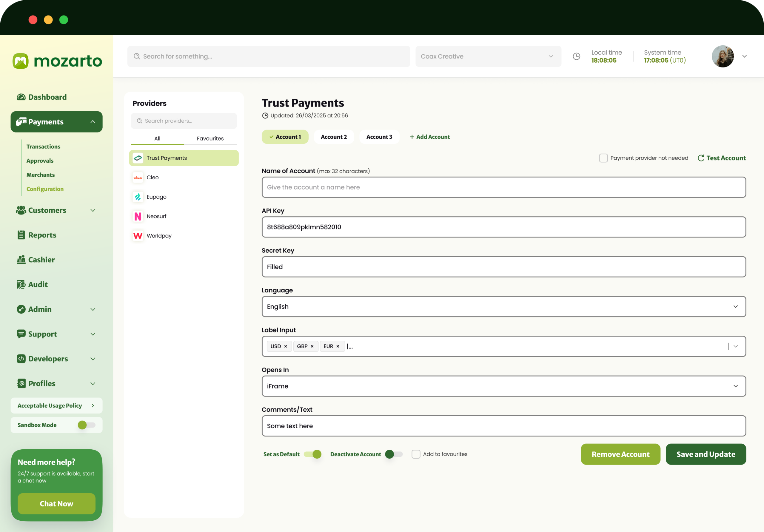The image size is (764, 532).
Task: Click the Worldpay provider logo
Action: (138, 236)
